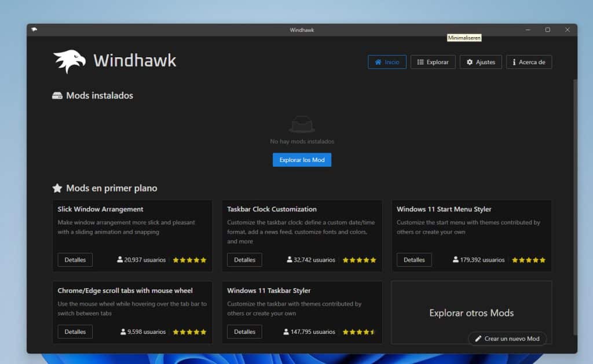
Task: Click the Windhawk eagle logo
Action: 69,61
